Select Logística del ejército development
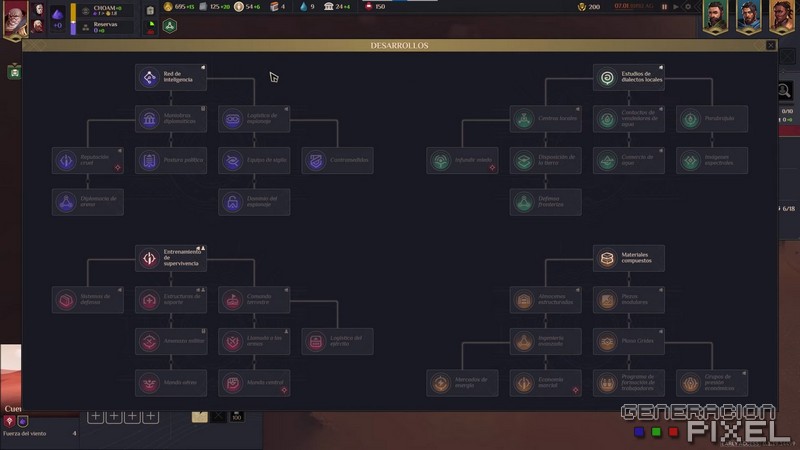 337,341
